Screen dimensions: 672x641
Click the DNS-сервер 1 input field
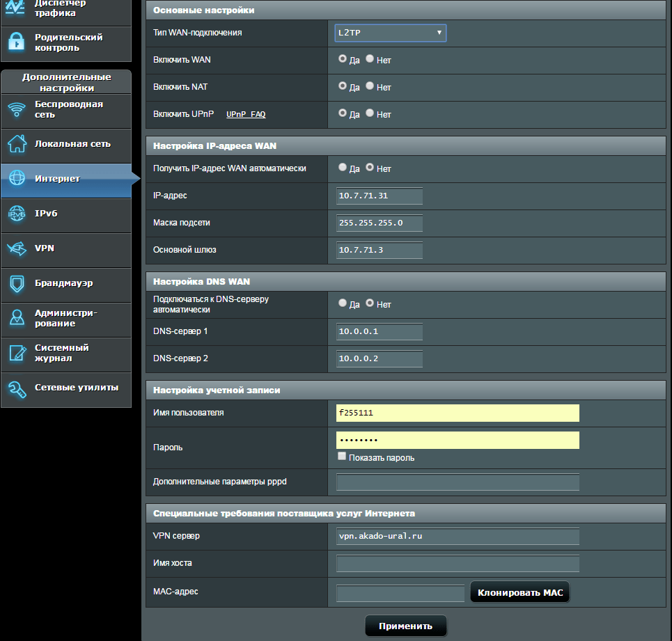(x=380, y=332)
